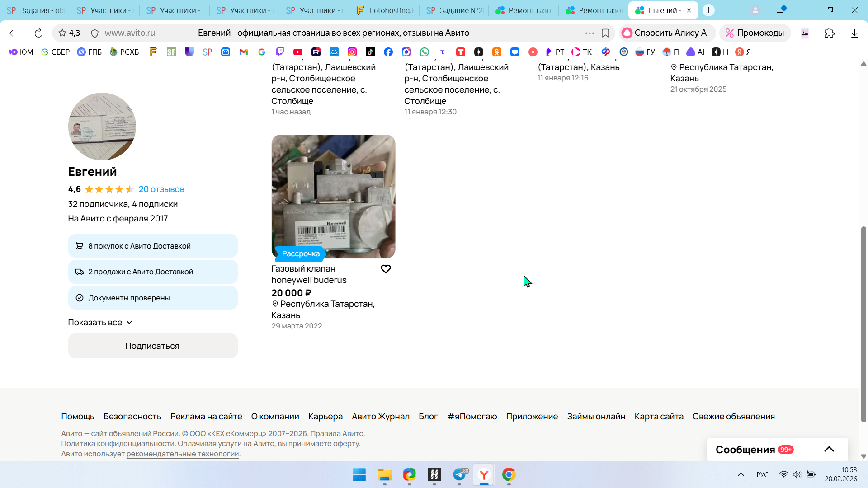Open browser extensions puzzle icon
Screen dimensions: 868x488
pos(829,33)
